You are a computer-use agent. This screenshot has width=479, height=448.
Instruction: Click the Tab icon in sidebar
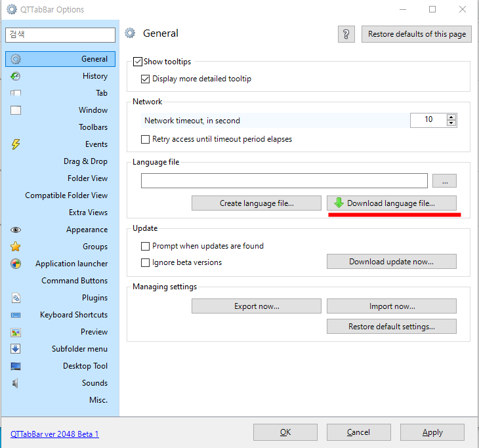tap(16, 93)
